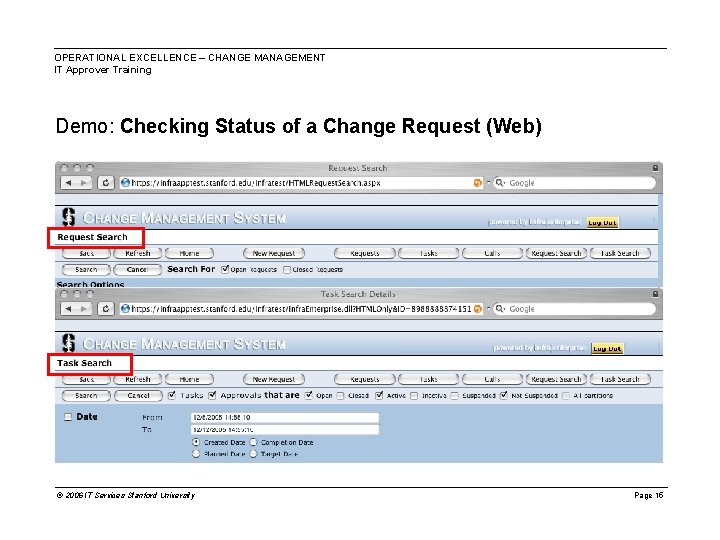Image resolution: width=720 pixels, height=540 pixels.
Task: Click RSS feed icon in Request Search address bar
Action: [x=478, y=183]
